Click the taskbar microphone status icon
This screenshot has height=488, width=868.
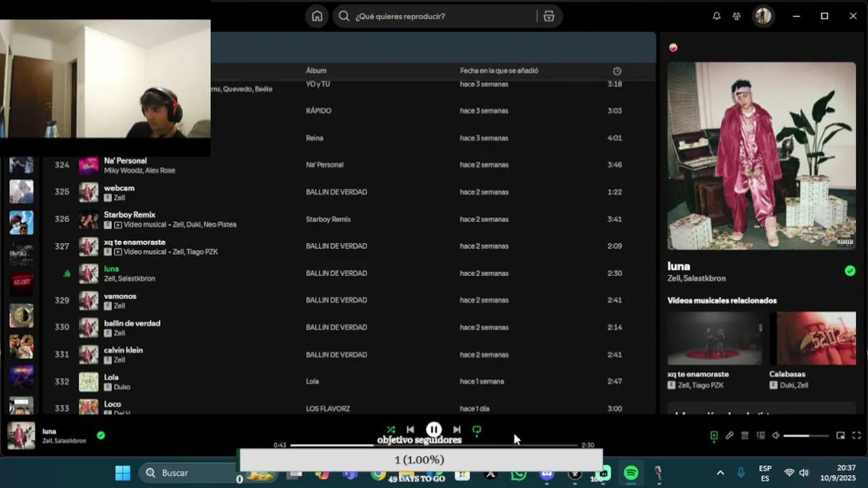coord(741,473)
